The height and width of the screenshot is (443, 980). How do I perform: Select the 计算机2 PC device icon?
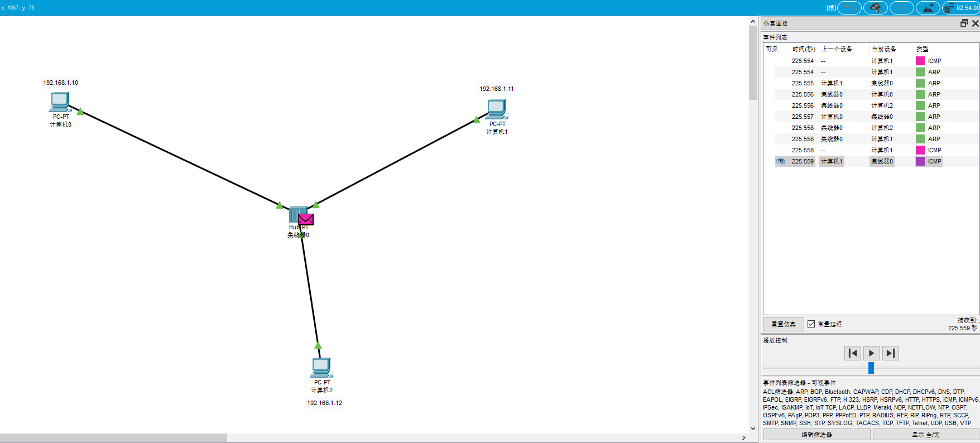[321, 368]
